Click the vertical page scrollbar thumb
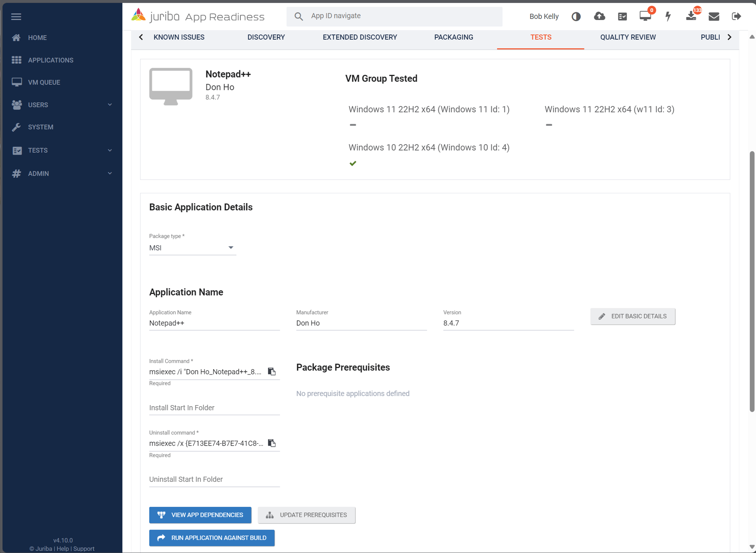This screenshot has width=756, height=553. click(x=752, y=281)
